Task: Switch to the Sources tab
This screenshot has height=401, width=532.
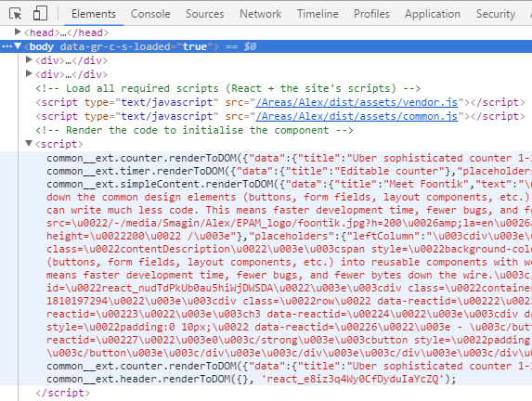Action: (204, 14)
